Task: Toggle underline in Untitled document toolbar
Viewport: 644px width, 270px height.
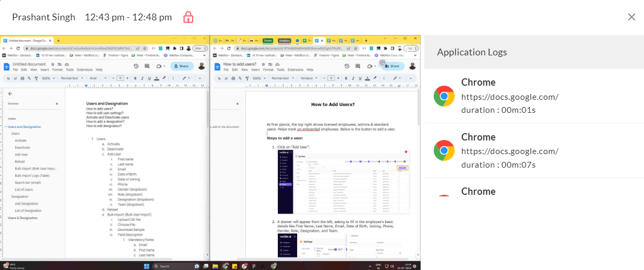Action: pyautogui.click(x=149, y=78)
